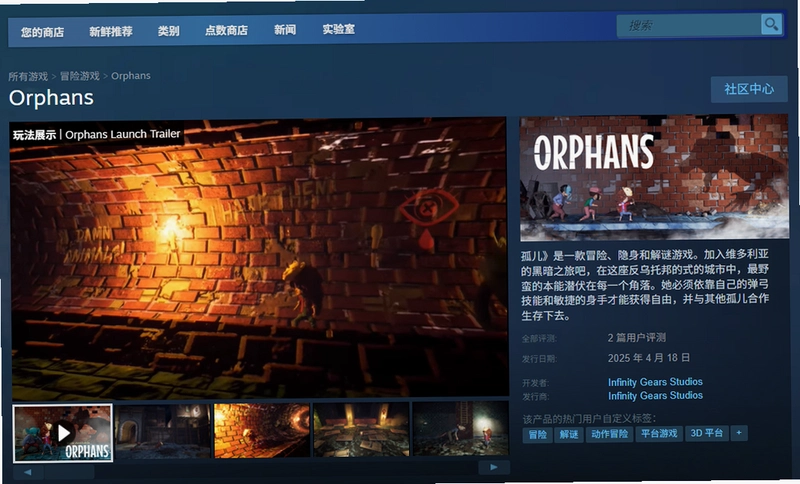Click the 3D 平台 tag
This screenshot has height=484, width=800.
click(x=707, y=433)
